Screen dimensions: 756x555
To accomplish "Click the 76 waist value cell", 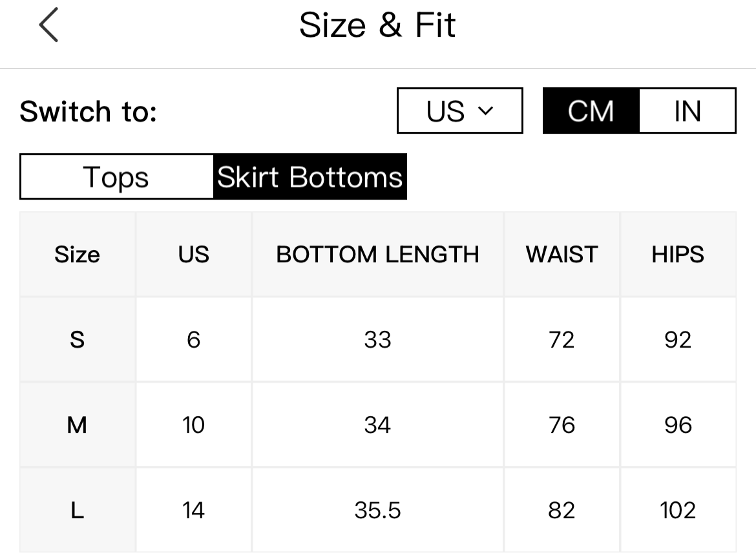I will pos(562,424).
